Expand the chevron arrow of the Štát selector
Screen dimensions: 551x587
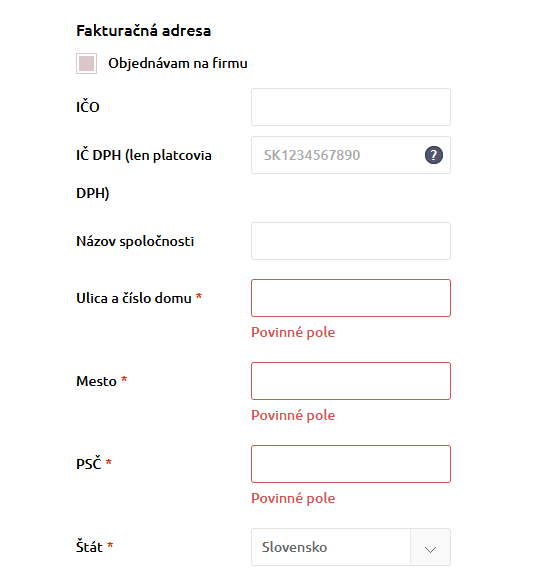(430, 549)
